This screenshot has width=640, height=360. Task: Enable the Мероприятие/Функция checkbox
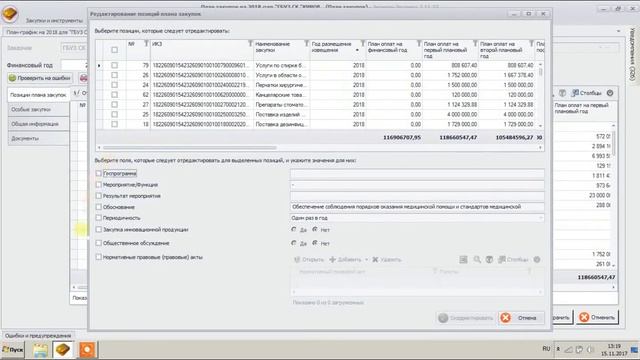click(98, 184)
